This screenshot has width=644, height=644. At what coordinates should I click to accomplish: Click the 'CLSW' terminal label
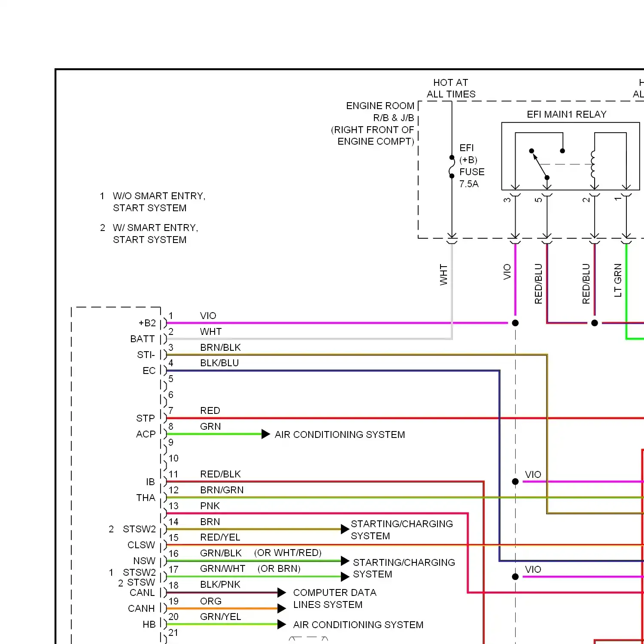[141, 545]
